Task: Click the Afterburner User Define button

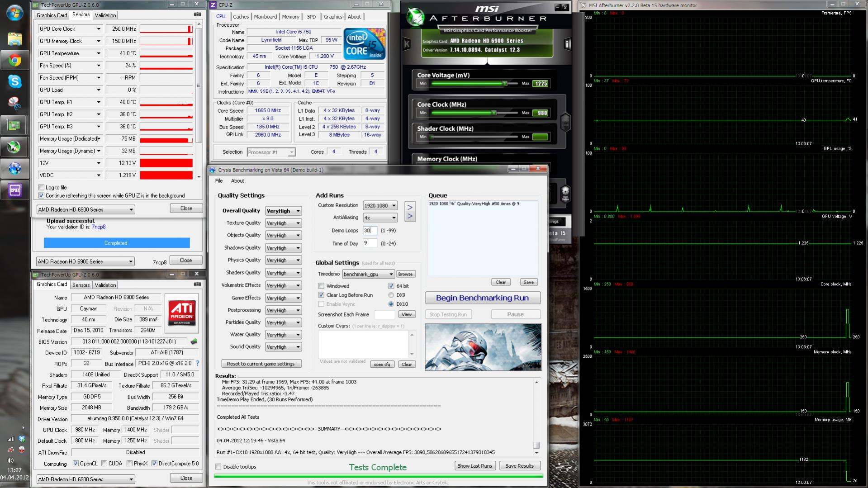Action: pyautogui.click(x=565, y=194)
